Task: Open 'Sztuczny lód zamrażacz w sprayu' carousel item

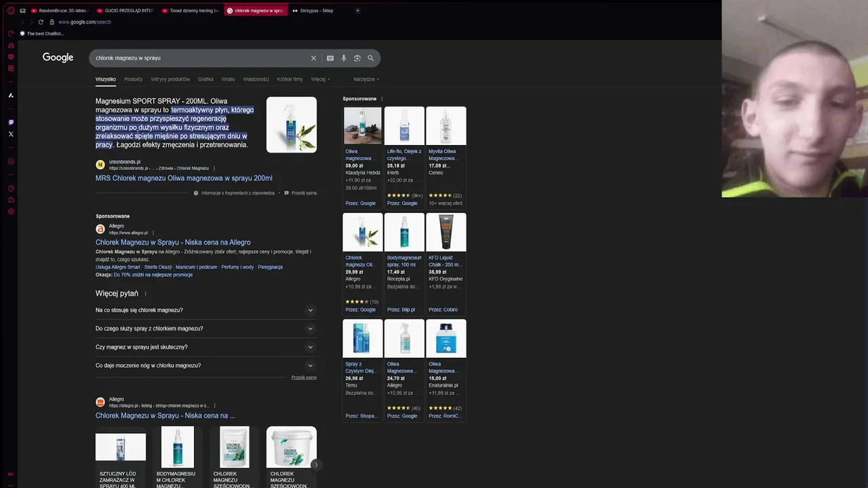Action: (x=121, y=457)
